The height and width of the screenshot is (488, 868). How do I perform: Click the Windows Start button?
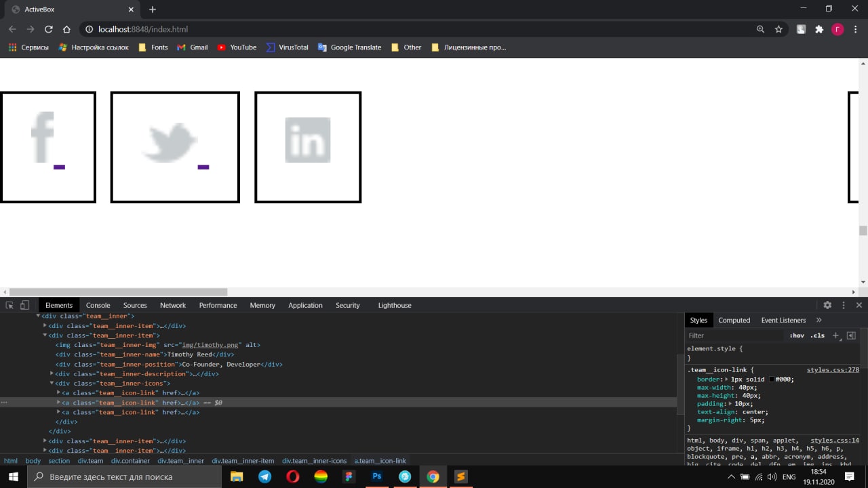(13, 476)
